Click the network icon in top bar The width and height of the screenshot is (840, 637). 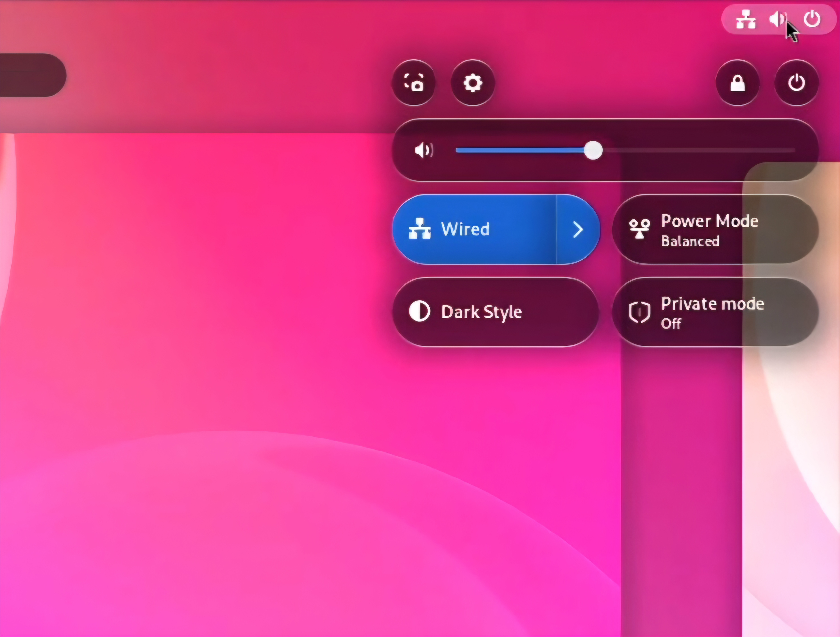click(745, 19)
